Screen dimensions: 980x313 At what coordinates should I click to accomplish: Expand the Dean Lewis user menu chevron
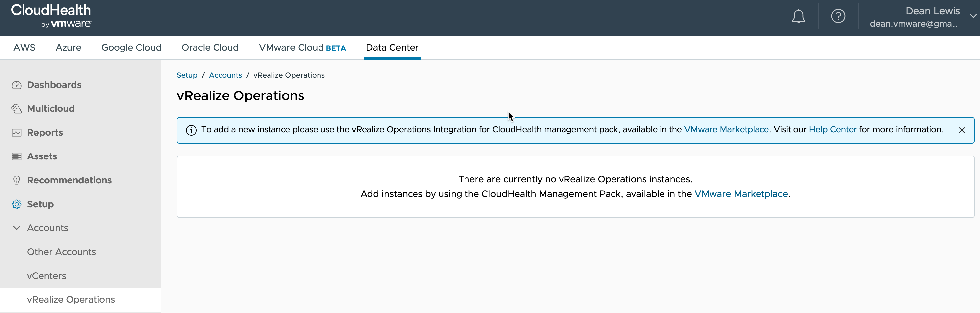tap(973, 16)
